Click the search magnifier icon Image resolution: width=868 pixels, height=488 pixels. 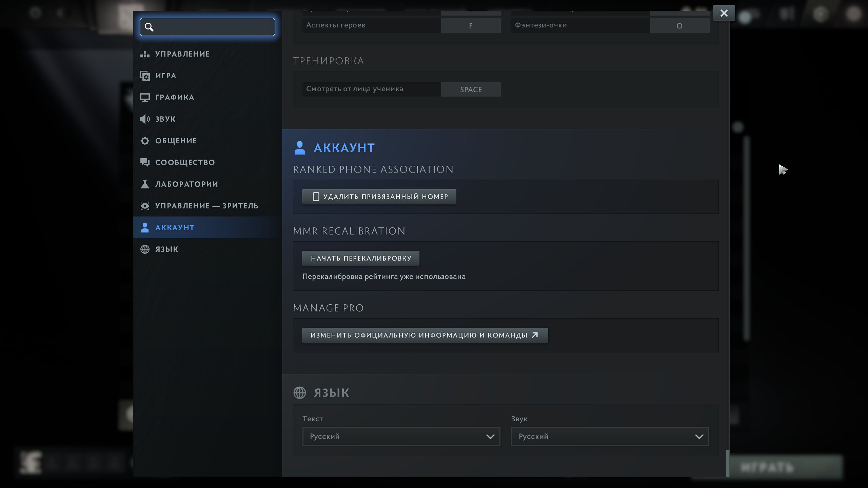[x=149, y=27]
